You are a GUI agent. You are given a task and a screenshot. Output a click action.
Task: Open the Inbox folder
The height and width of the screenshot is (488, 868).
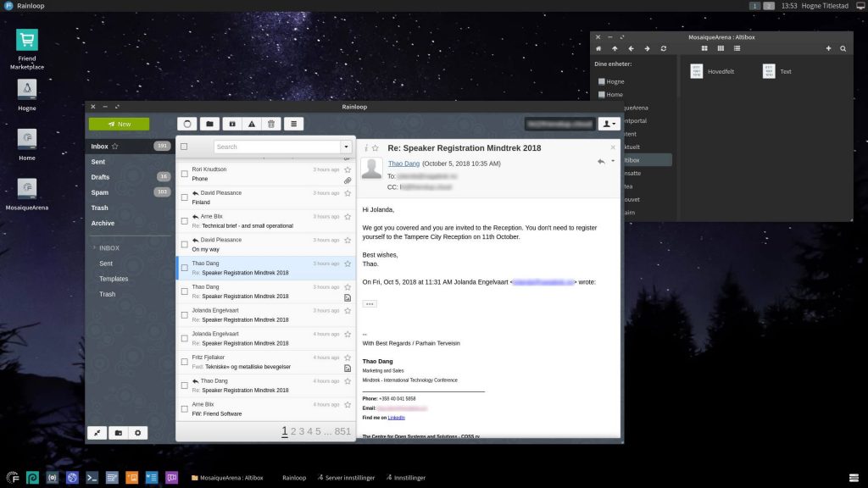pyautogui.click(x=100, y=146)
